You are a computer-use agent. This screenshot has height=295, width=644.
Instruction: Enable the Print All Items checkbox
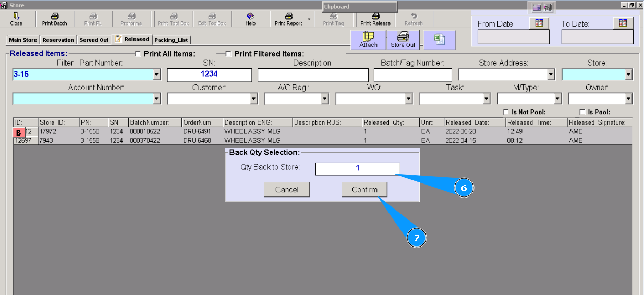pos(138,54)
